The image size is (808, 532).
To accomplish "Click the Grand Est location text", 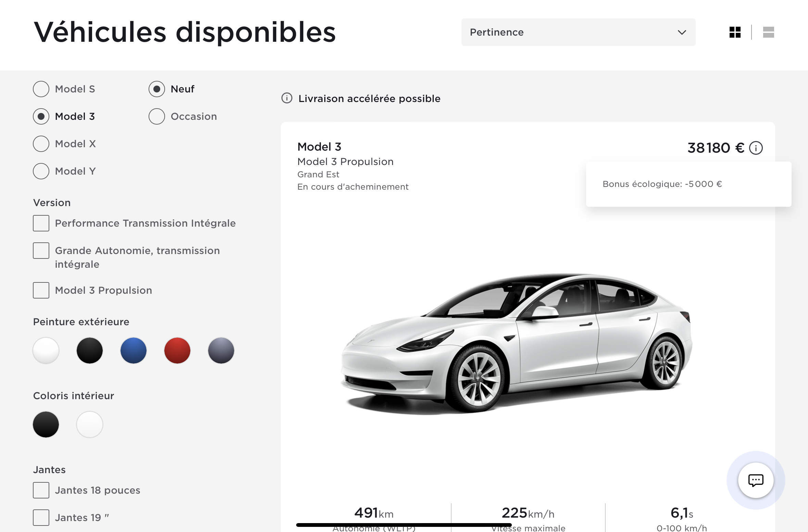I will tap(318, 175).
